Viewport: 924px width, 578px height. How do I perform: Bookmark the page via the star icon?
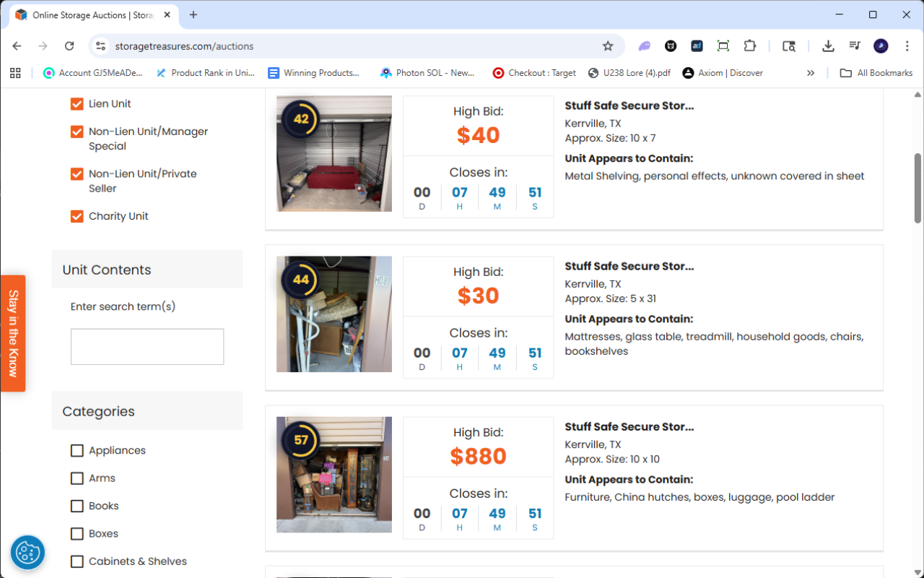click(x=608, y=46)
